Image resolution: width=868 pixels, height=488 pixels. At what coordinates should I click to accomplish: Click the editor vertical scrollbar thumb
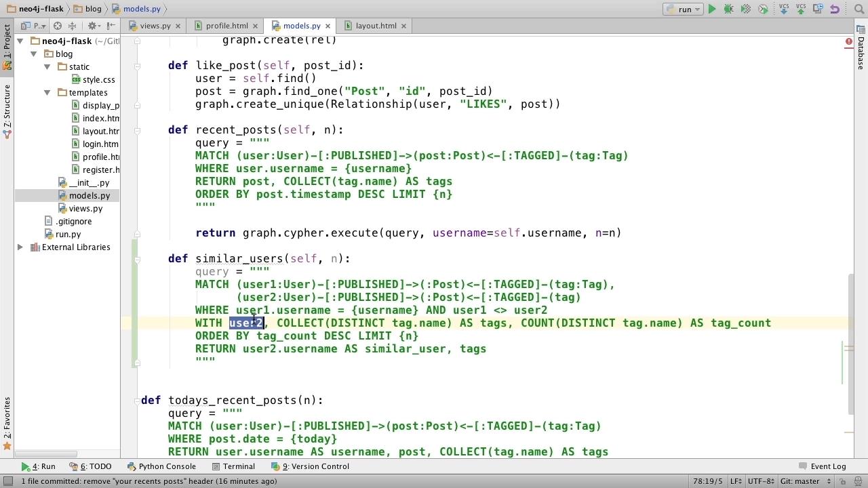click(850, 344)
